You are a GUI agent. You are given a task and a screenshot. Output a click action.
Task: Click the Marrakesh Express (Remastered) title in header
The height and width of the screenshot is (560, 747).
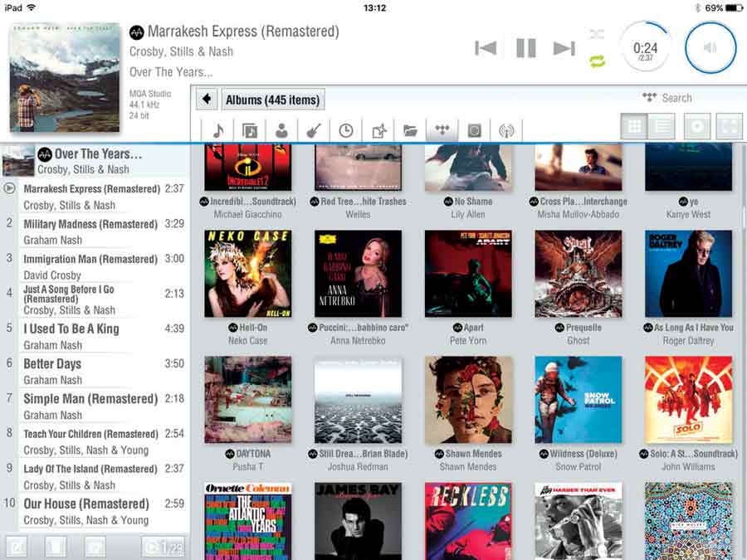tap(243, 32)
